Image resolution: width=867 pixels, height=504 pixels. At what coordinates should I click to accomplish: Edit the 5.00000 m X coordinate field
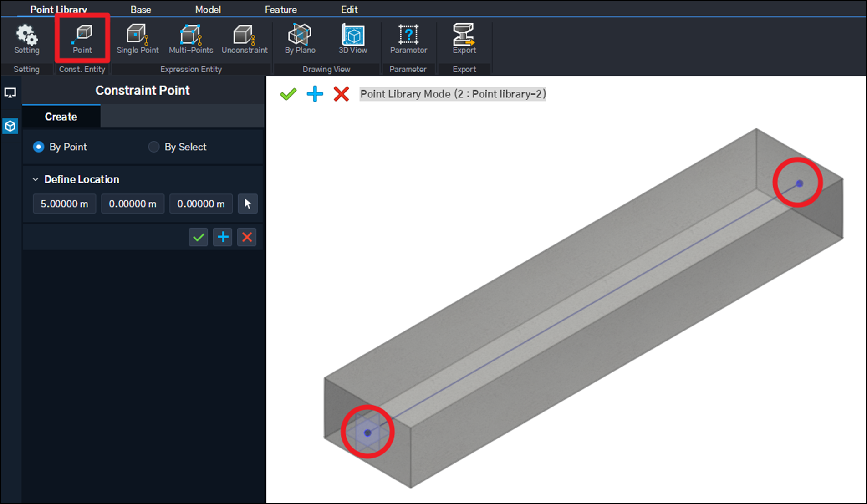(64, 204)
